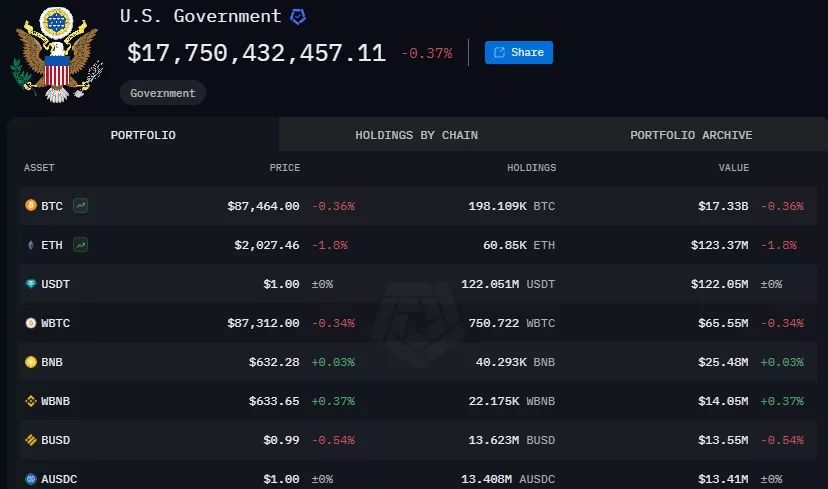The image size is (828, 489).
Task: Switch to the Holdings By Chain tab
Action: (x=416, y=135)
